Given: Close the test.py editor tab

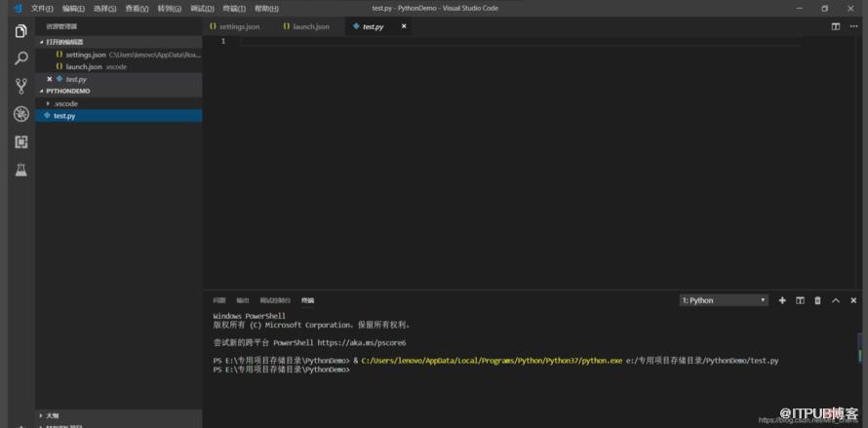Looking at the screenshot, I should 404,26.
